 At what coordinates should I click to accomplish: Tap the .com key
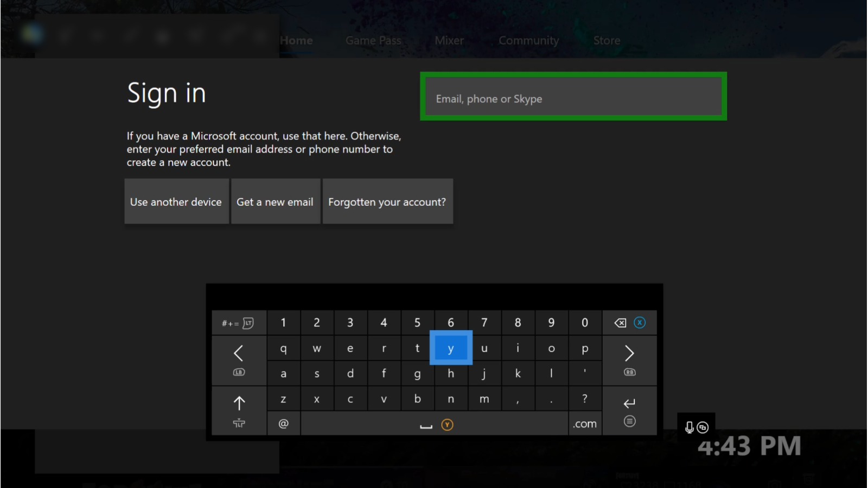pyautogui.click(x=585, y=423)
